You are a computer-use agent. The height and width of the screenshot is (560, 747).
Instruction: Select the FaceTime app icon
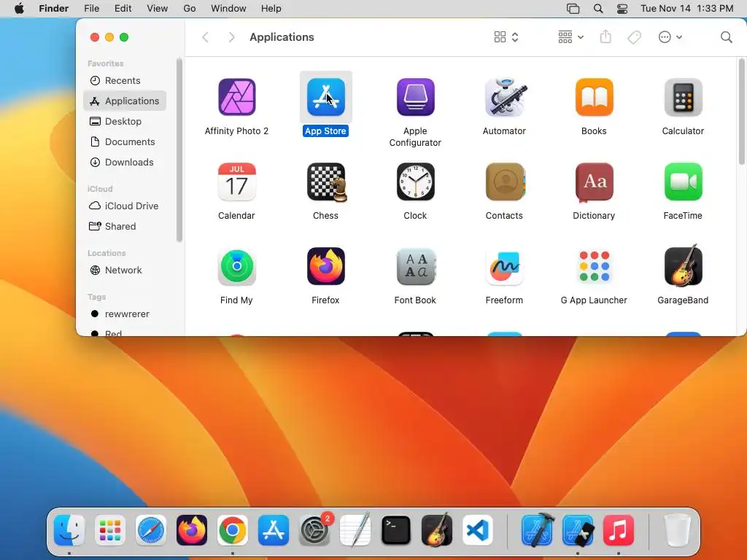tap(683, 182)
